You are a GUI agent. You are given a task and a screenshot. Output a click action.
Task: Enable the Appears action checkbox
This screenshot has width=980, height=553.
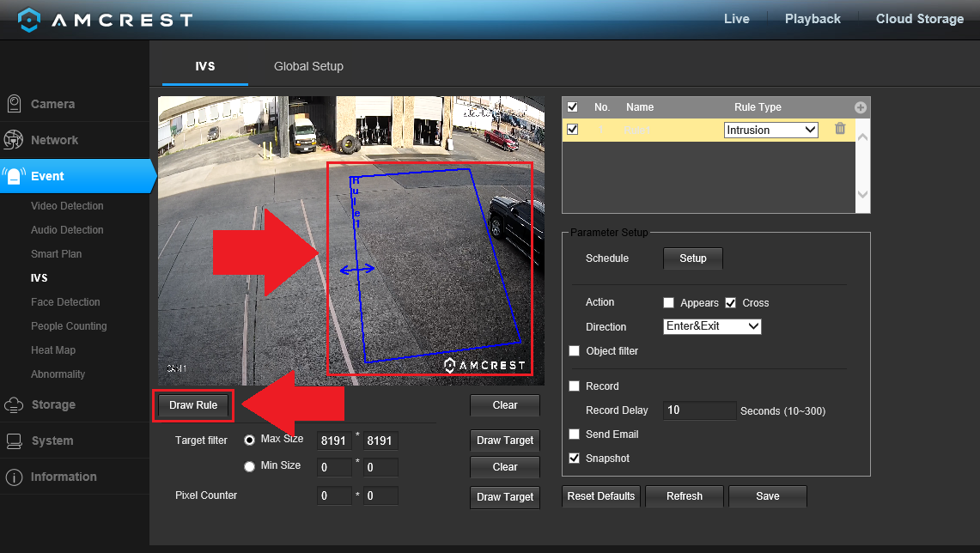click(x=669, y=302)
